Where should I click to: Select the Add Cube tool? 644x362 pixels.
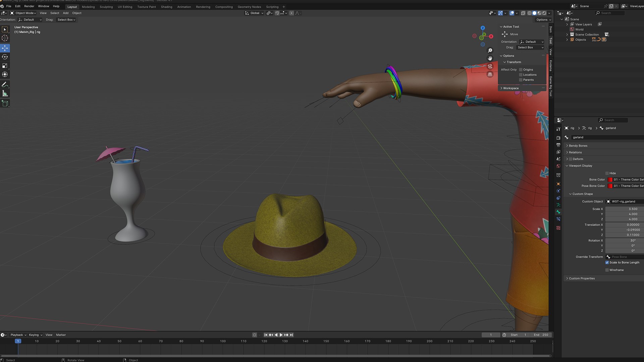5,103
